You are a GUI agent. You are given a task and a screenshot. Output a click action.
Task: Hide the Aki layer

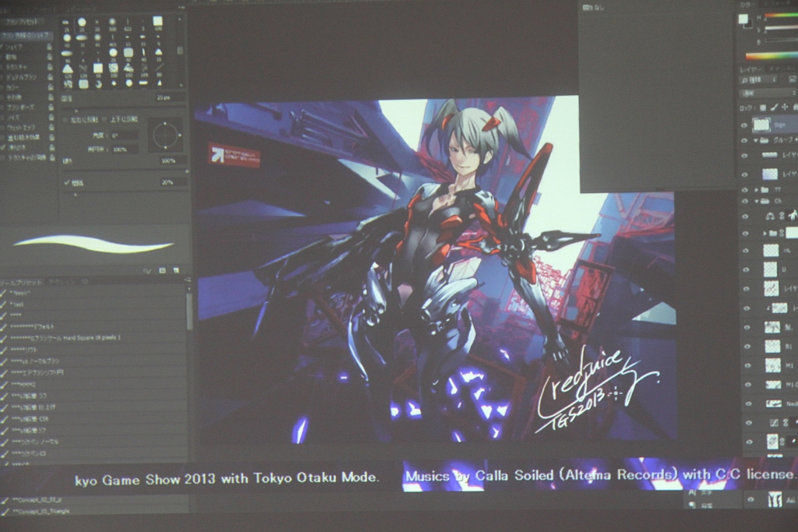pos(750,500)
